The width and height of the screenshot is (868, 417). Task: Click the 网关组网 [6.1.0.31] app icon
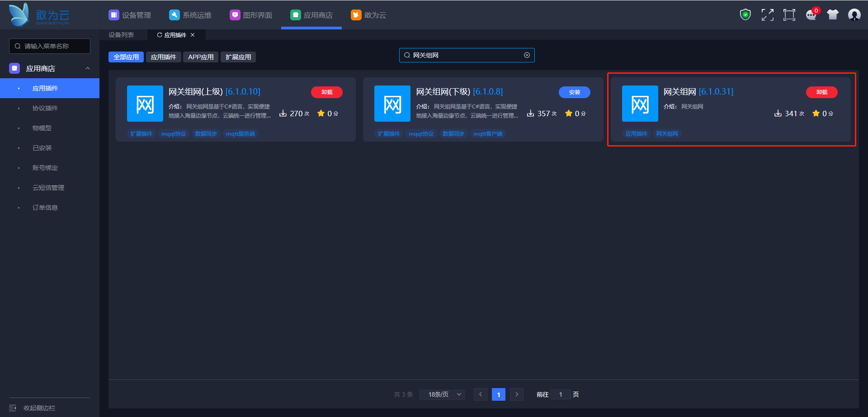[x=640, y=104]
